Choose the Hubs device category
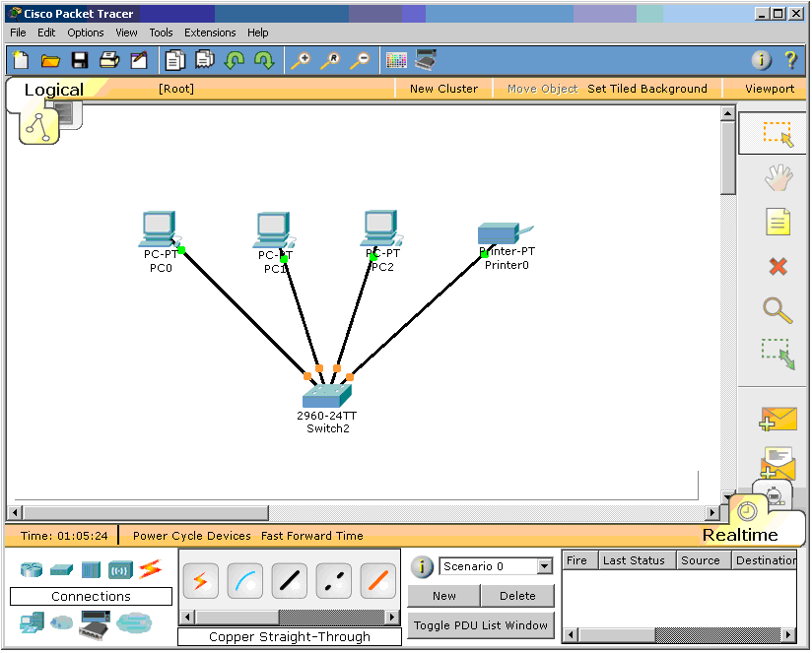Screen dimensions: 812x653 click(91, 569)
